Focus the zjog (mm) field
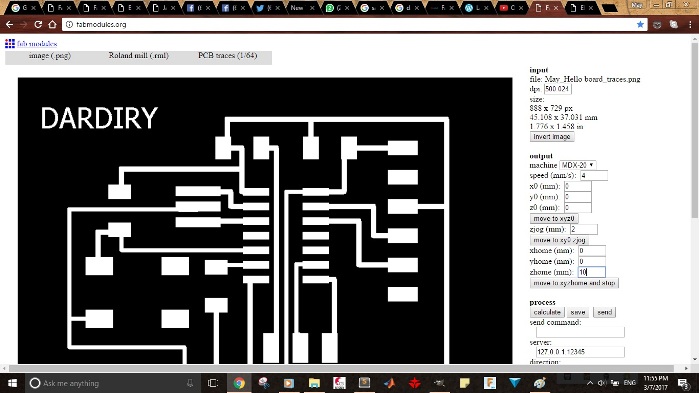The height and width of the screenshot is (393, 699). (584, 229)
